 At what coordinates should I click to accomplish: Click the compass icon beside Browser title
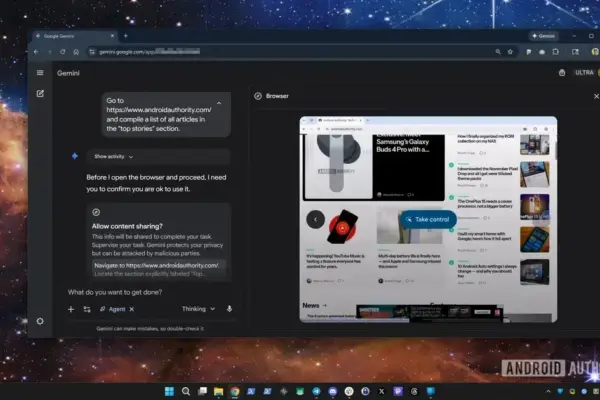(258, 96)
